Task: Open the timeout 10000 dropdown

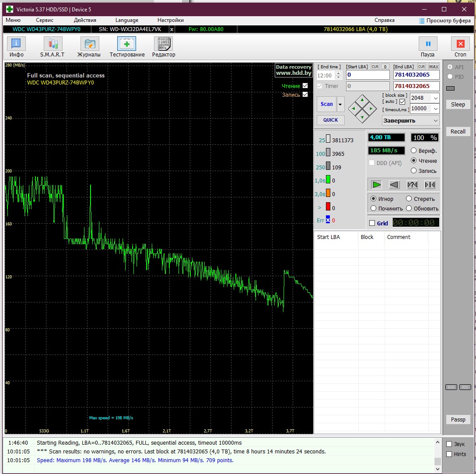Action: click(435, 109)
